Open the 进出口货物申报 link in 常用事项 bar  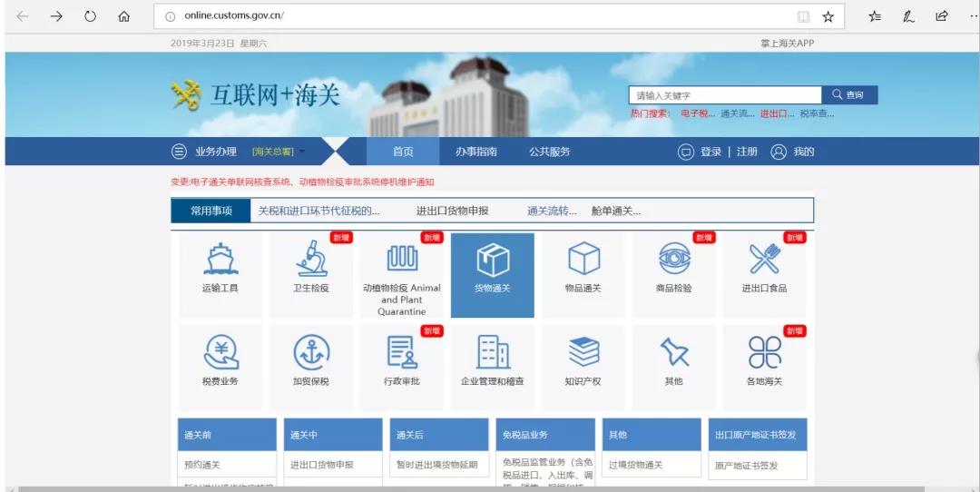point(452,211)
